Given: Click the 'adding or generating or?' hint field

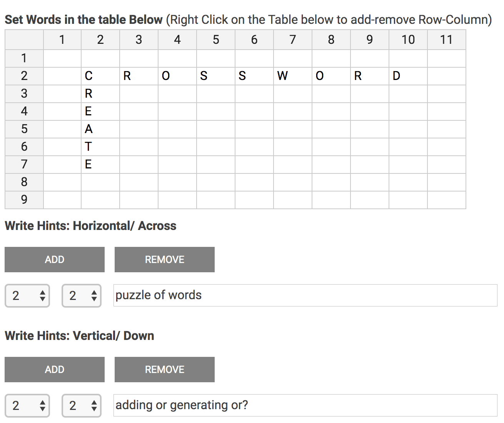Looking at the screenshot, I should point(305,405).
